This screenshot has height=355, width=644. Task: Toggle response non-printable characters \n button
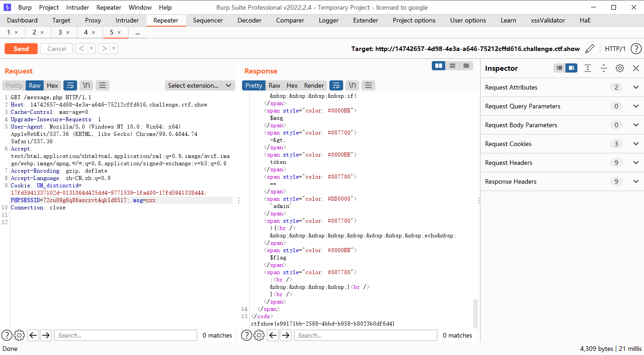(x=352, y=85)
